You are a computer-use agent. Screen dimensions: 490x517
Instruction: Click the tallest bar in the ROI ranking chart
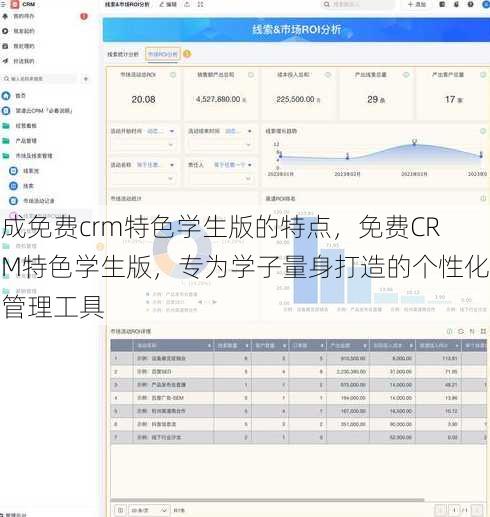(305, 260)
